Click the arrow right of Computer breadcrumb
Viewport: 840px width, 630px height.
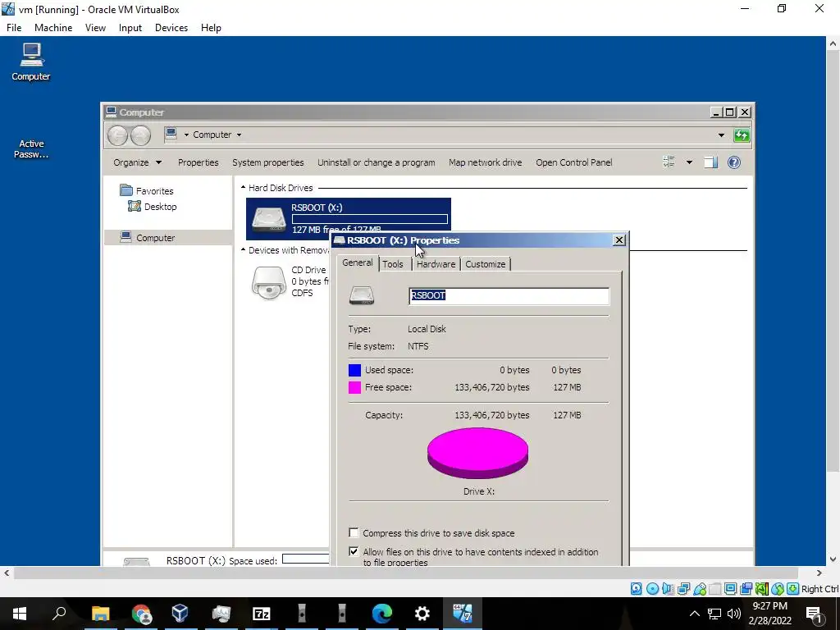239,135
